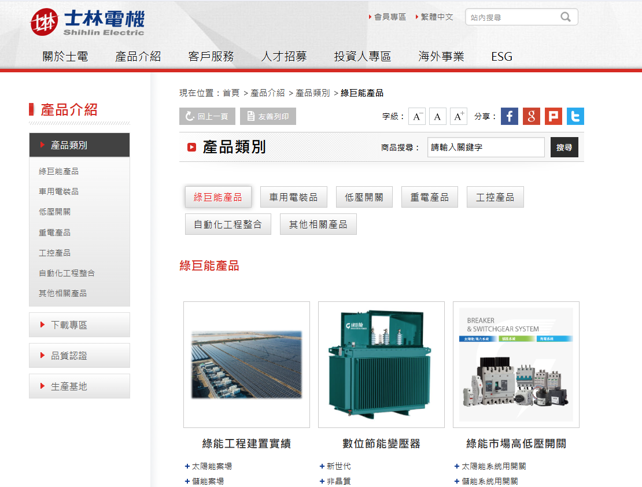Viewport: 642px width, 487px height.
Task: Click the Shihlin Electric logo
Action: click(88, 23)
